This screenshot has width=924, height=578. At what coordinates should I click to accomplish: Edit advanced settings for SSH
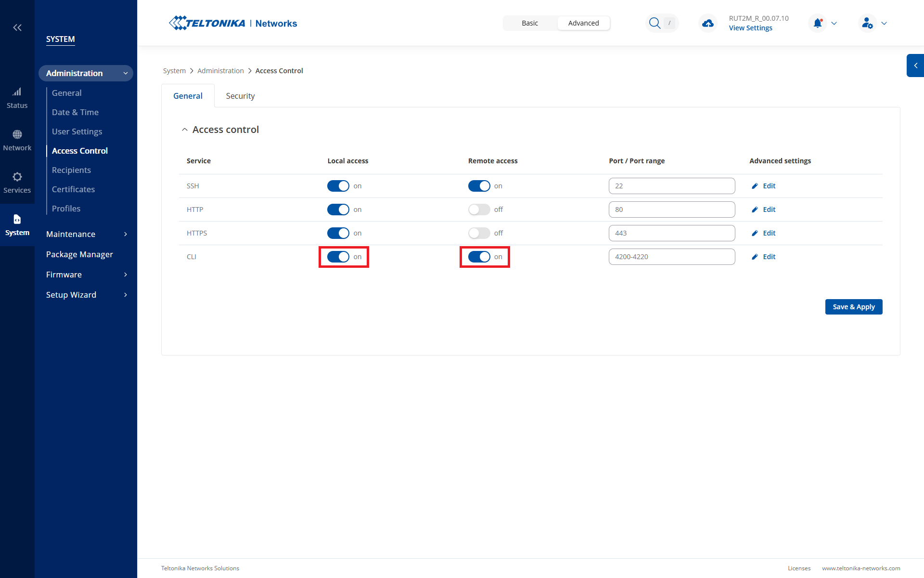(764, 186)
